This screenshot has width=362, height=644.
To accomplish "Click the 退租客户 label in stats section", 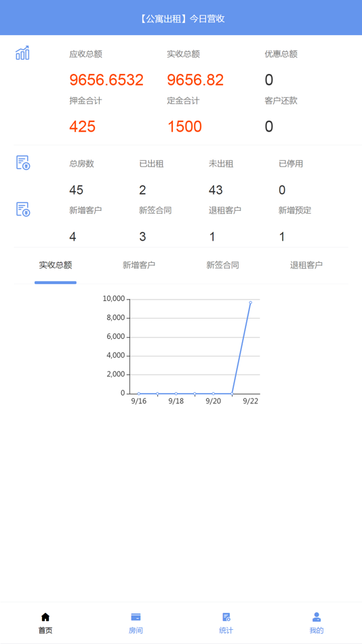I will coord(225,210).
